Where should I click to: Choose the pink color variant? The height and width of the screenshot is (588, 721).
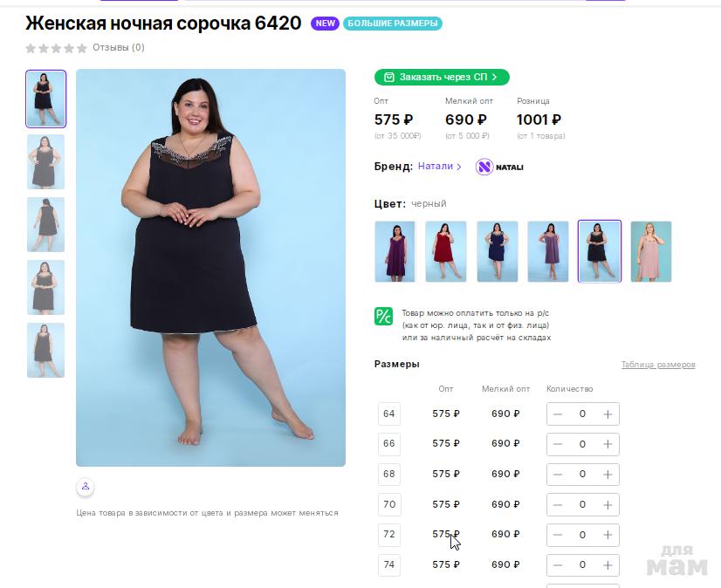pyautogui.click(x=650, y=251)
